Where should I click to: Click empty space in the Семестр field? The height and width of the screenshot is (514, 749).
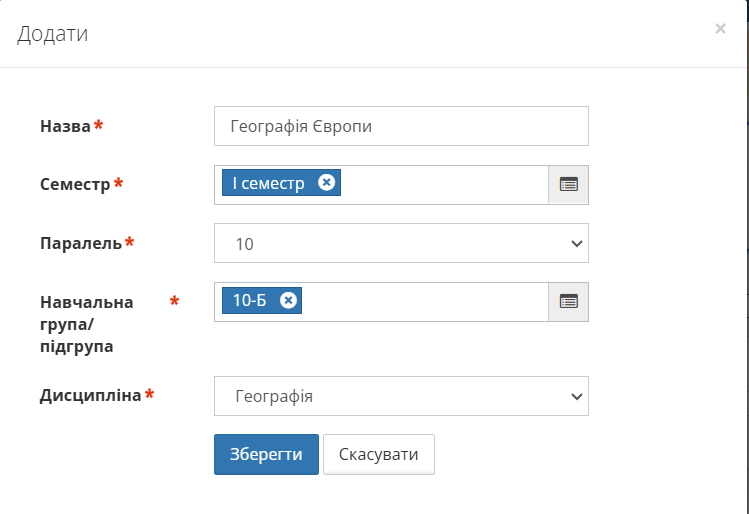[x=445, y=184]
